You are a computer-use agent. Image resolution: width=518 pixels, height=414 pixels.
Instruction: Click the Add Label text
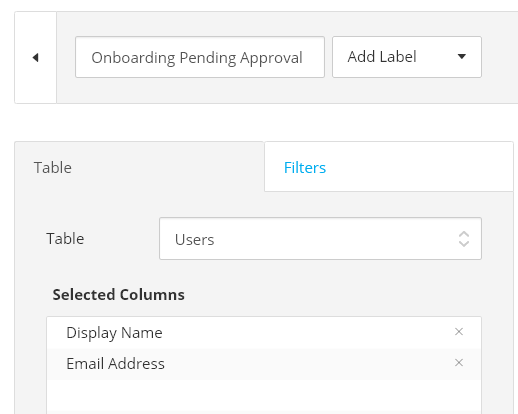tap(382, 57)
